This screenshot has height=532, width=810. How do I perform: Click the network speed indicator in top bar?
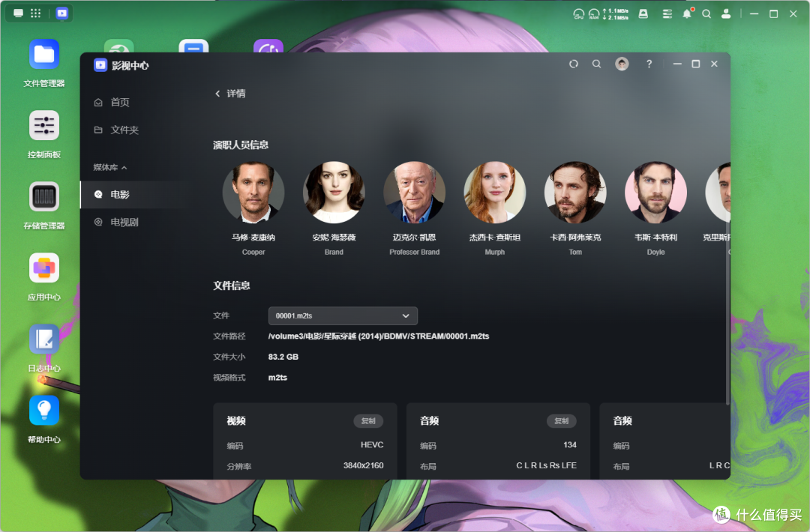(616, 14)
